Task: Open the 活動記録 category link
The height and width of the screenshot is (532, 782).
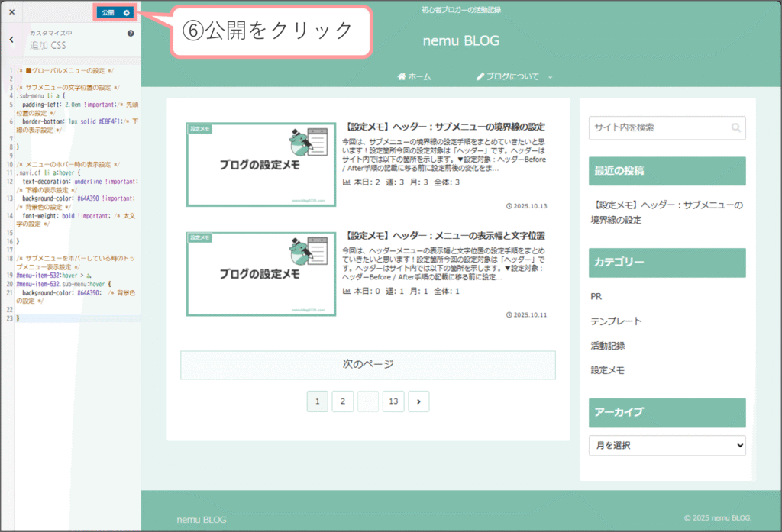Action: pyautogui.click(x=607, y=346)
